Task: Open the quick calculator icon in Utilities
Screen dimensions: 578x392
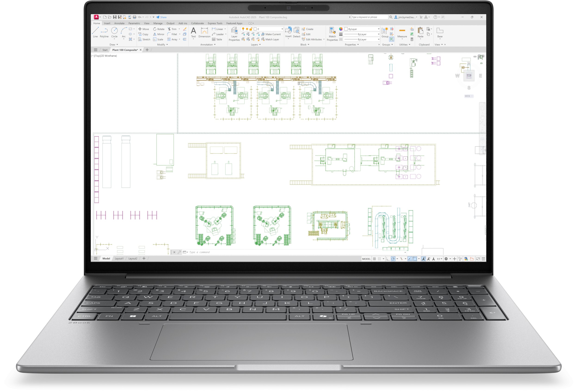Action: (412, 39)
